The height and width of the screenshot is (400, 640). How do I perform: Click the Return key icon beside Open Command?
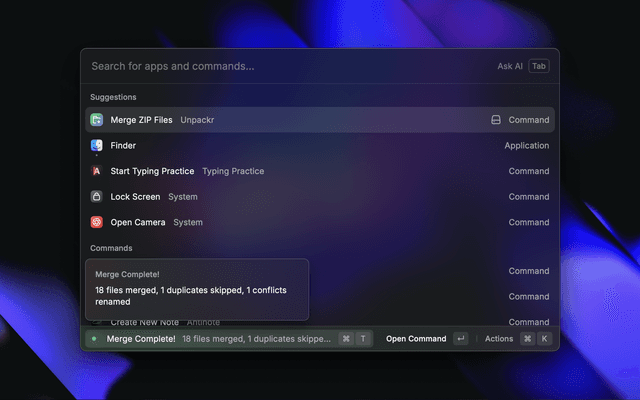click(x=460, y=339)
